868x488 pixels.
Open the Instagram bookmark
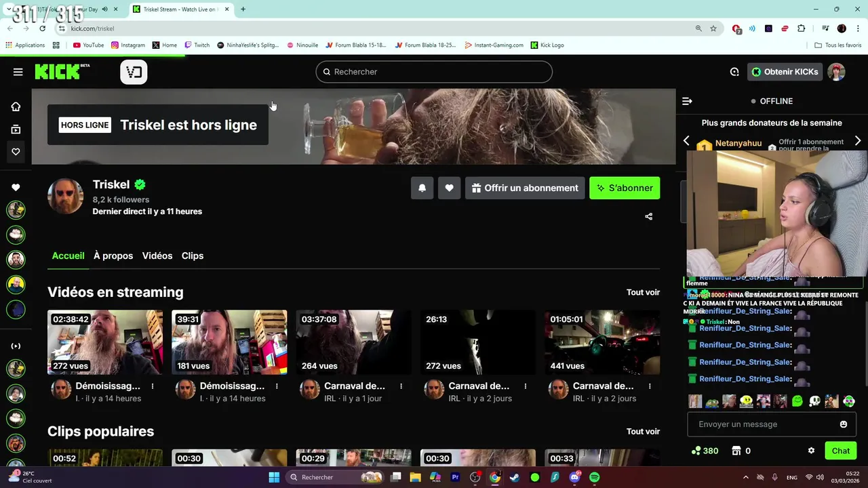click(x=128, y=45)
